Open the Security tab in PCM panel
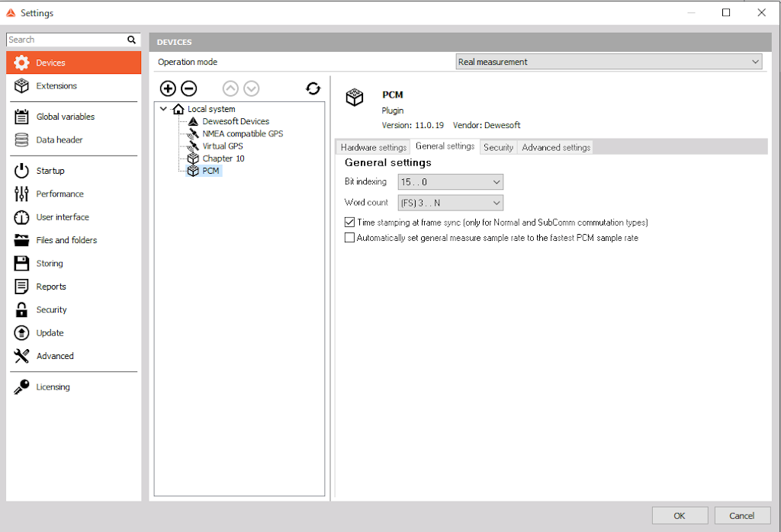The height and width of the screenshot is (532, 781). coord(498,147)
